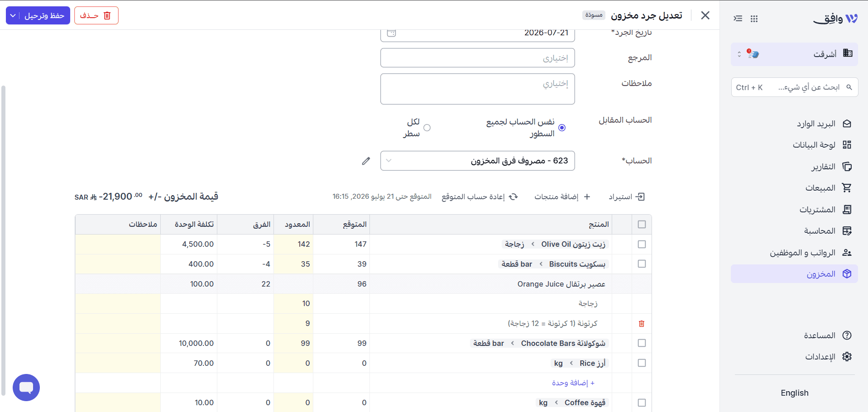This screenshot has height=412, width=868.
Task: Delete the كرتونة unit row trash icon
Action: pyautogui.click(x=642, y=323)
